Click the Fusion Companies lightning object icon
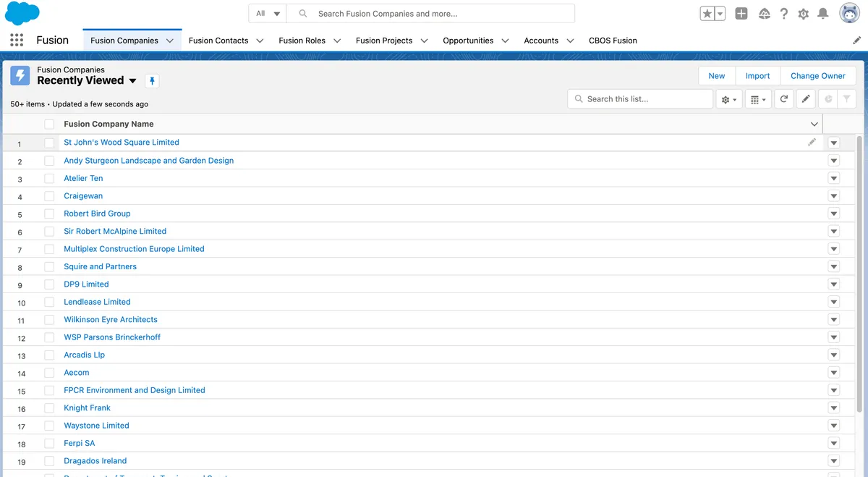868x477 pixels. click(x=20, y=75)
